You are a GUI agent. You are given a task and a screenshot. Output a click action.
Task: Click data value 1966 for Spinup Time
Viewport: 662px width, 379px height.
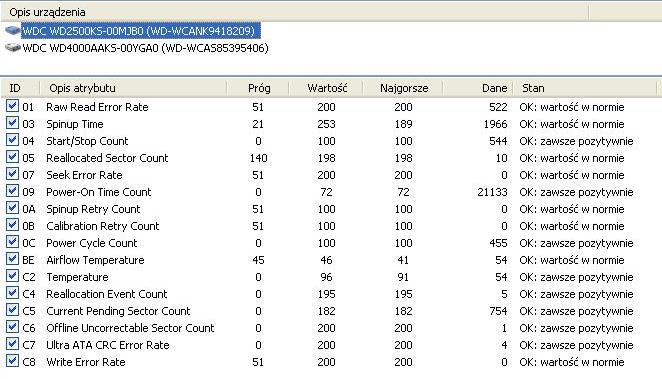[x=495, y=124]
